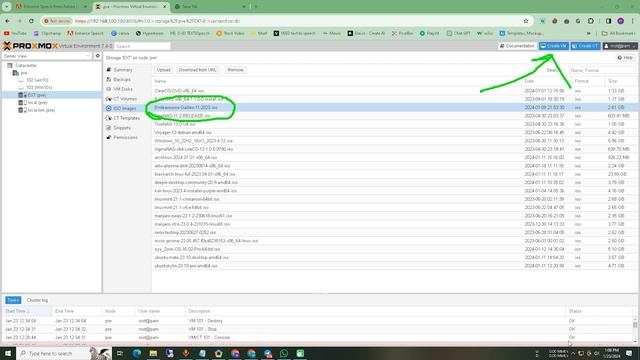The image size is (640, 360).
Task: Select the Datacenter tree node
Action: 26,65
